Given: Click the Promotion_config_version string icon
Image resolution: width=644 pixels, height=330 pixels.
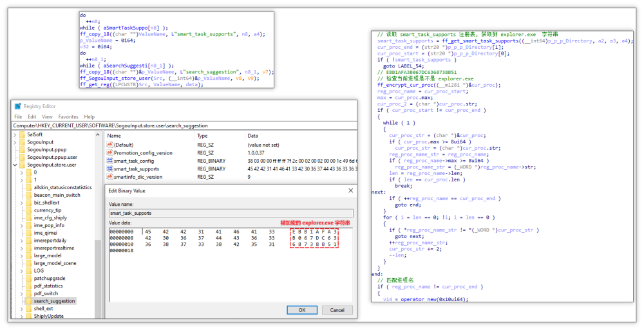Looking at the screenshot, I should (x=109, y=153).
